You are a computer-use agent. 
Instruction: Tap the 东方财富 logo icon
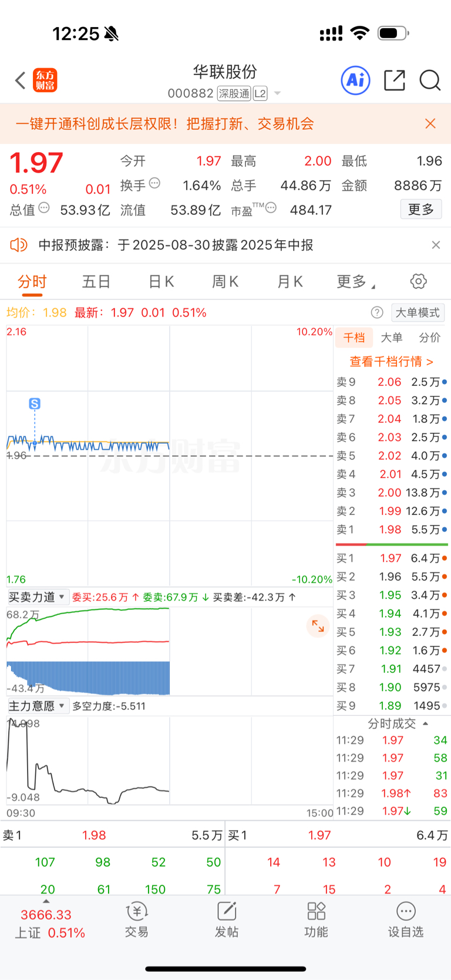45,80
